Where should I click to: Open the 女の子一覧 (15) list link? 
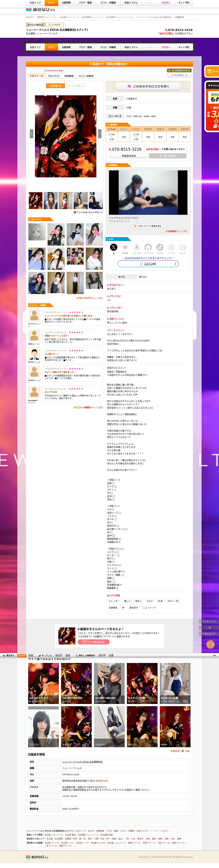coord(180,751)
